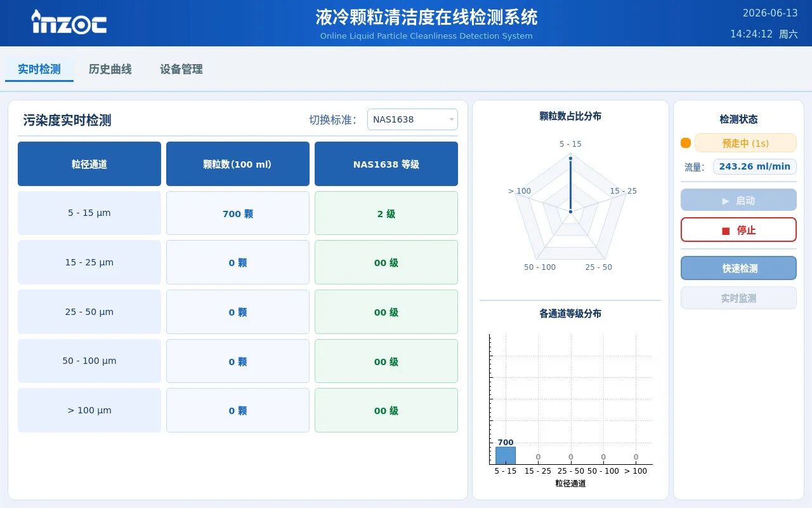Open the 设备管理 tab
812x508 pixels.
[x=181, y=69]
